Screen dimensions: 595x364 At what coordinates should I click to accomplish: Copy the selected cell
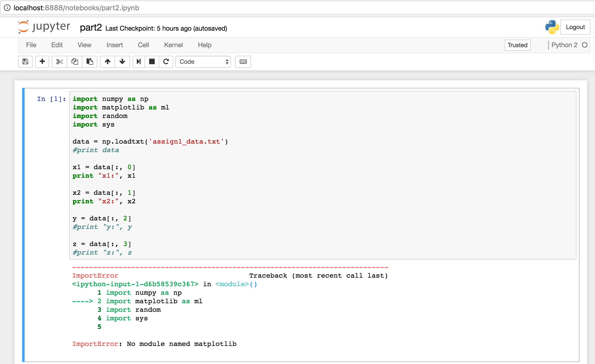(75, 62)
